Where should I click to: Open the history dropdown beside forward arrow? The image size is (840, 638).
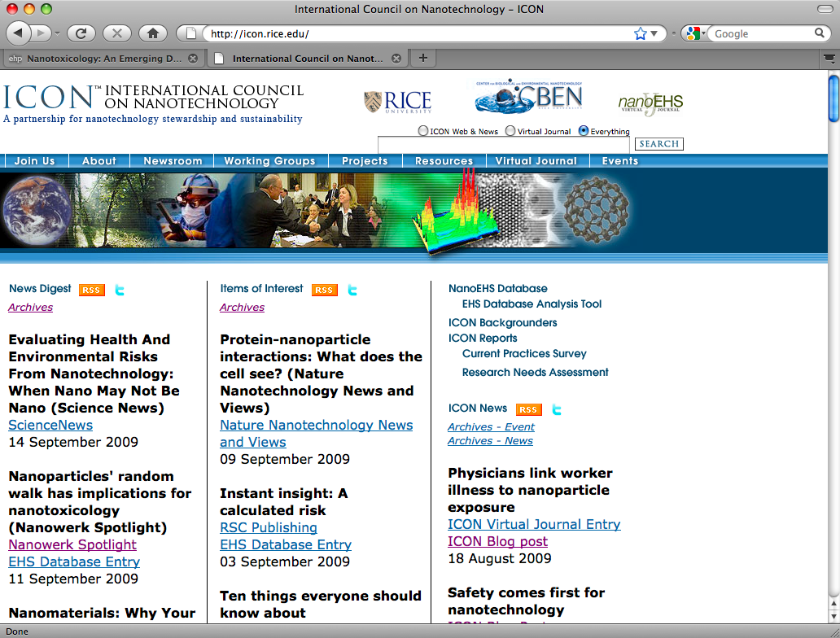[x=57, y=33]
